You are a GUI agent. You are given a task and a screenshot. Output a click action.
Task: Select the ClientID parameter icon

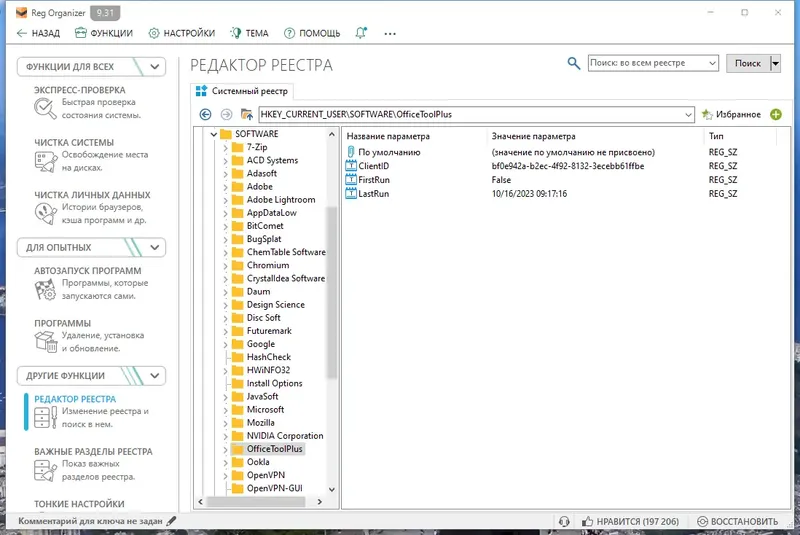[x=351, y=166]
